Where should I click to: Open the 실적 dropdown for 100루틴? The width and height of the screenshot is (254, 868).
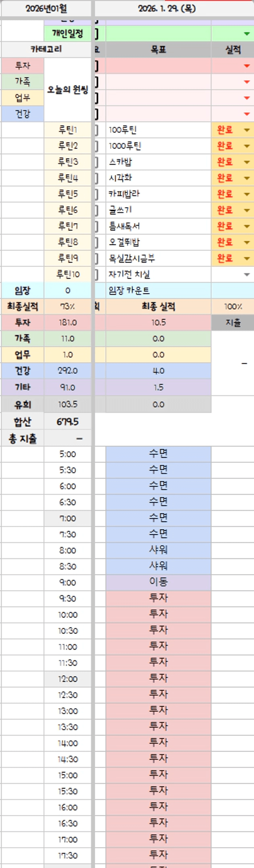247,130
